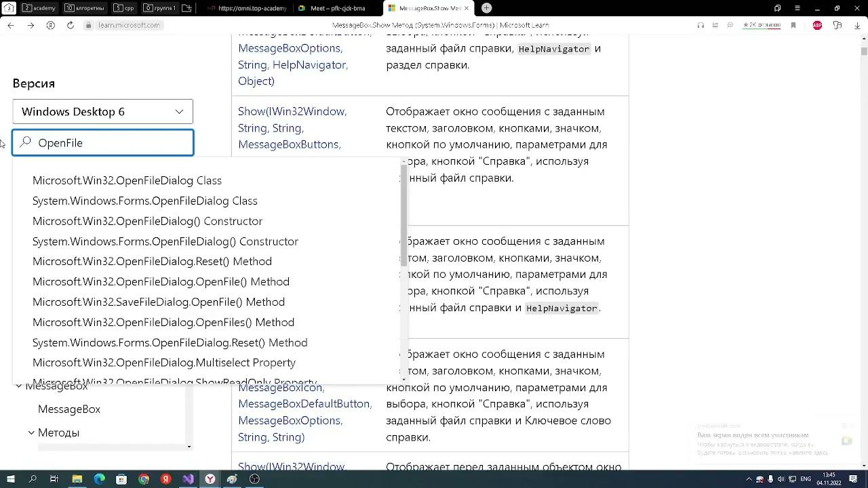Viewport: 868px width, 488px height.
Task: Open a new browser tab with plus icon
Action: 486,8
